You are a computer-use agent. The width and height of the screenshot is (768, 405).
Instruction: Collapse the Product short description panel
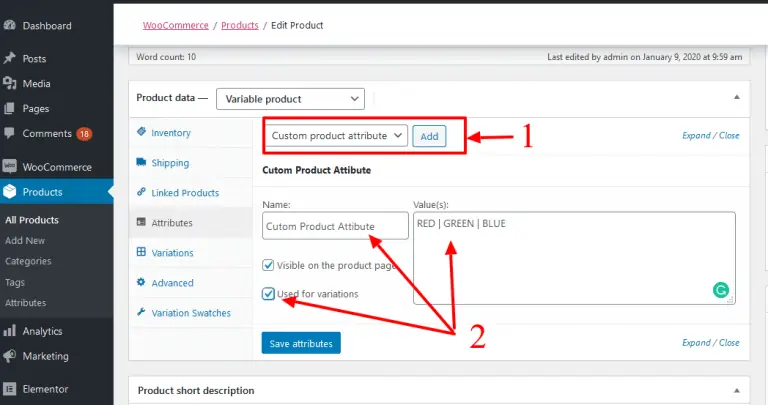point(736,391)
